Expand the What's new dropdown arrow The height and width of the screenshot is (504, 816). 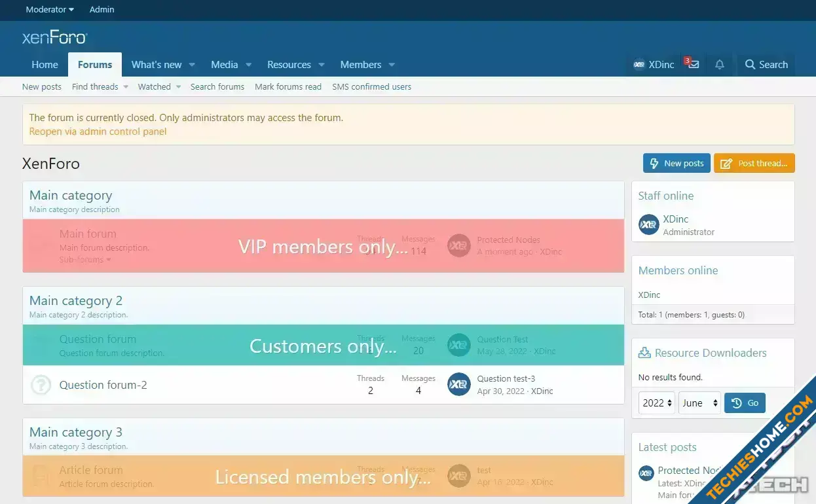tap(192, 65)
